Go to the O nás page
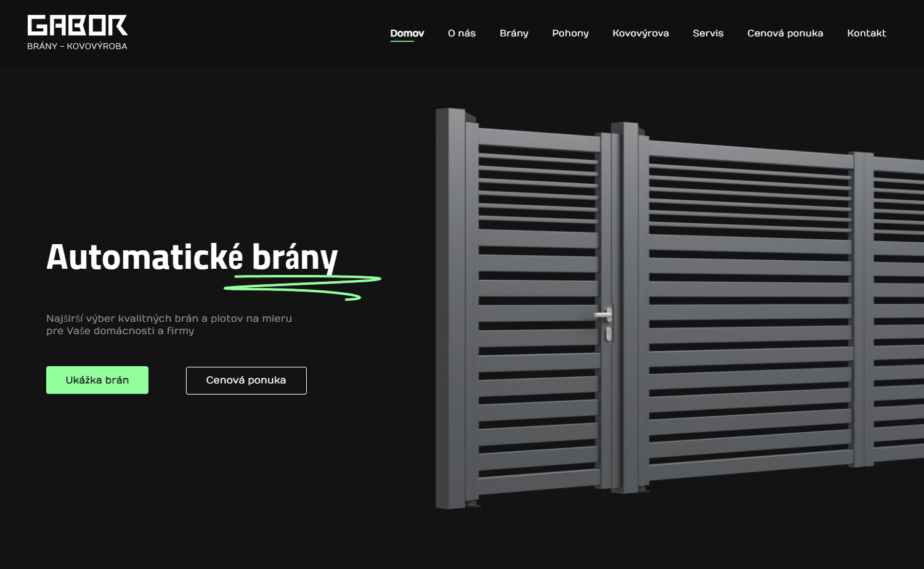The image size is (924, 569). [462, 33]
